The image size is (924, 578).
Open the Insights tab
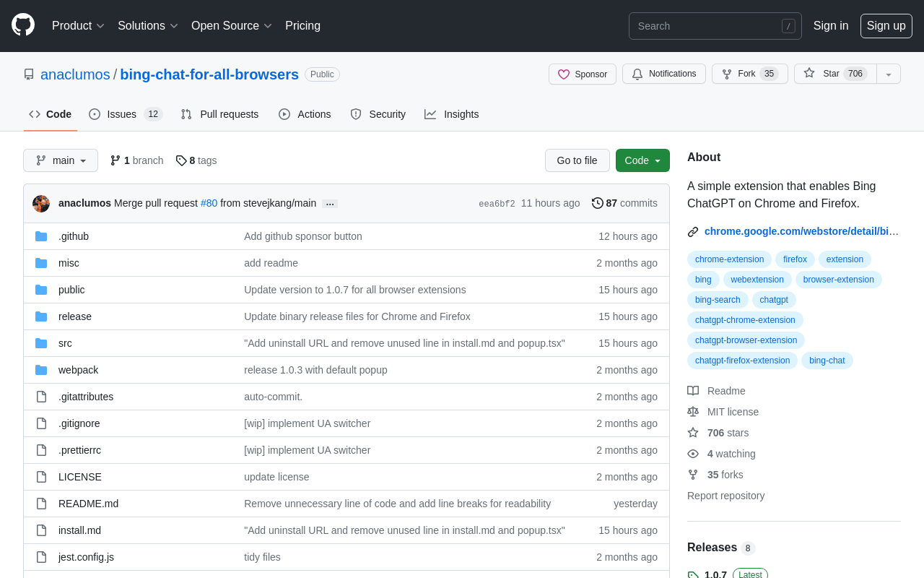pos(451,114)
